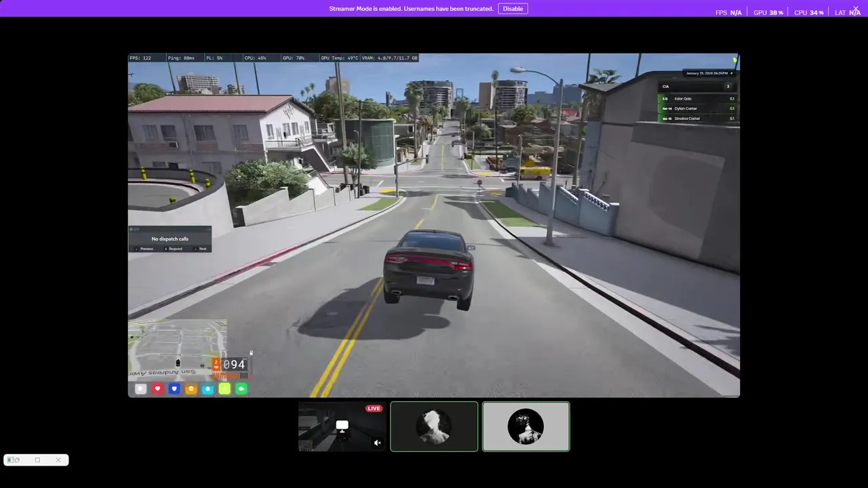Click the lime-green status icon in HUD
This screenshot has width=868, height=488.
(224, 388)
